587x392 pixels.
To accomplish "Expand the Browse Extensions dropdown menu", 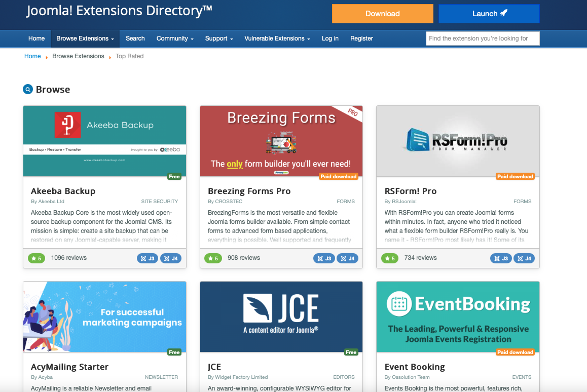I will point(85,38).
